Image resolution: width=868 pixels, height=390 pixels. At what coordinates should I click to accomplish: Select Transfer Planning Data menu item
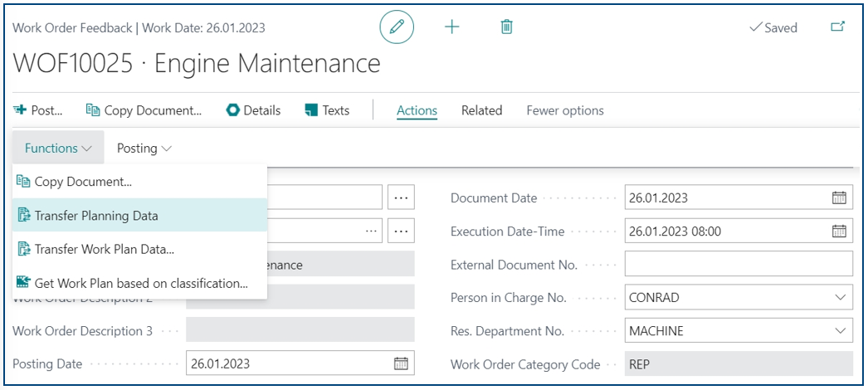[96, 216]
